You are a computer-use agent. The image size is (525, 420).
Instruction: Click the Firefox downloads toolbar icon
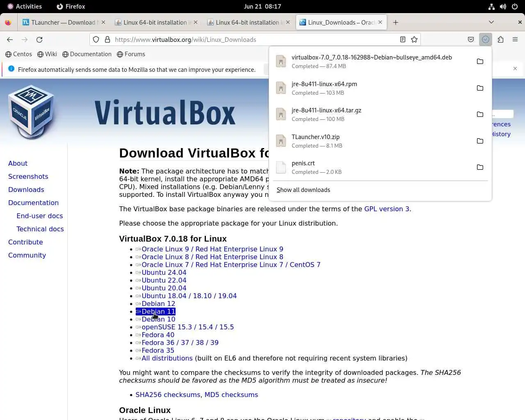[x=486, y=39]
